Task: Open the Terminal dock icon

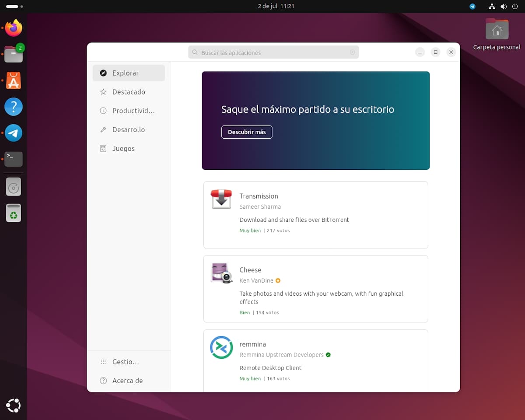Action: pos(14,159)
